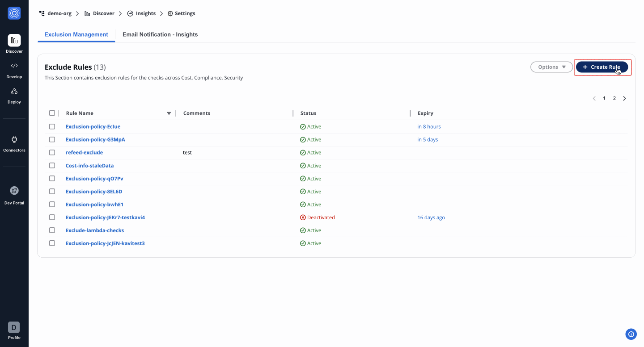Open the Develop sidebar icon

pos(14,66)
